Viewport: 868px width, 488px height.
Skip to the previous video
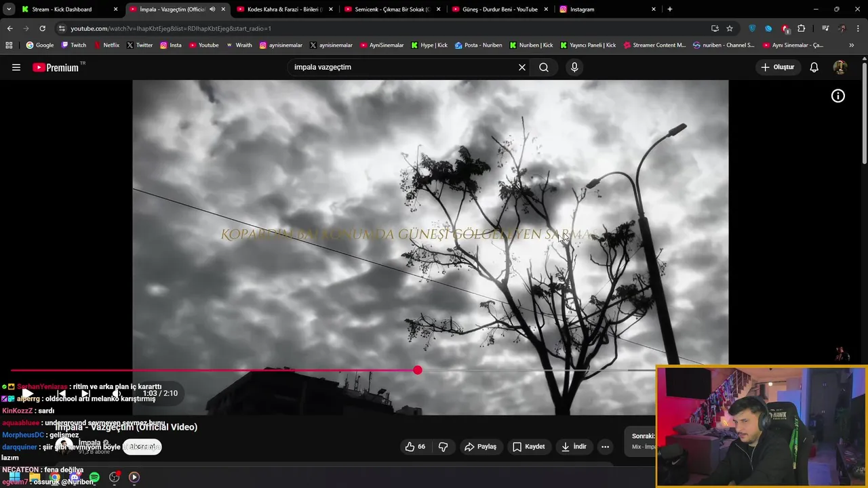(61, 393)
